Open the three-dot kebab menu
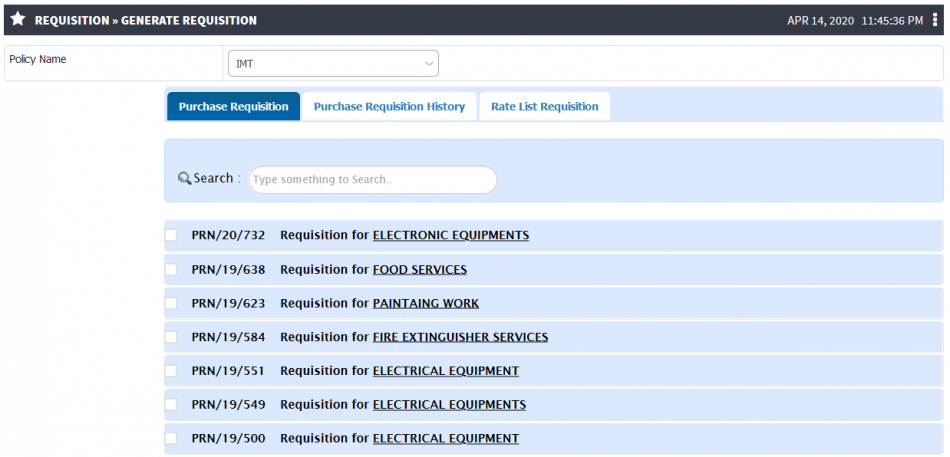Image resolution: width=950 pixels, height=457 pixels. point(935,20)
